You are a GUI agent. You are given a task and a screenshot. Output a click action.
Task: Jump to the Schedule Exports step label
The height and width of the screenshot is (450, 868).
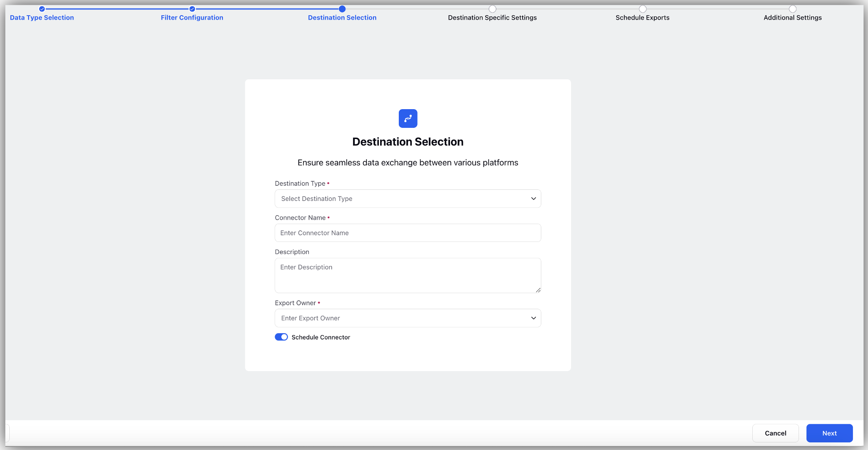pyautogui.click(x=643, y=18)
